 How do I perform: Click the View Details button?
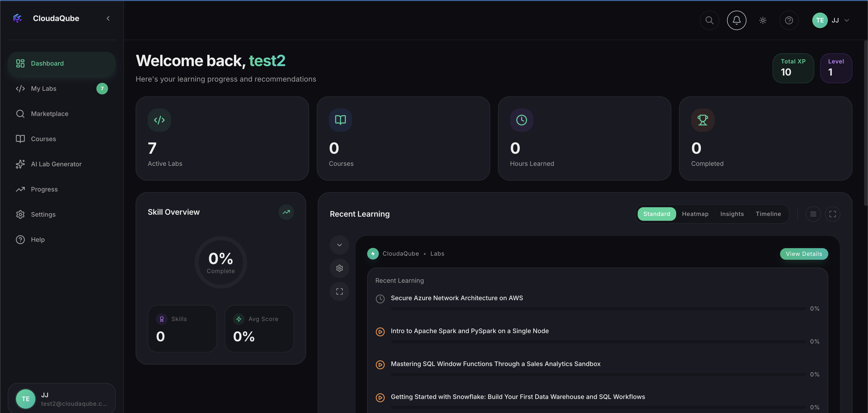(x=804, y=254)
